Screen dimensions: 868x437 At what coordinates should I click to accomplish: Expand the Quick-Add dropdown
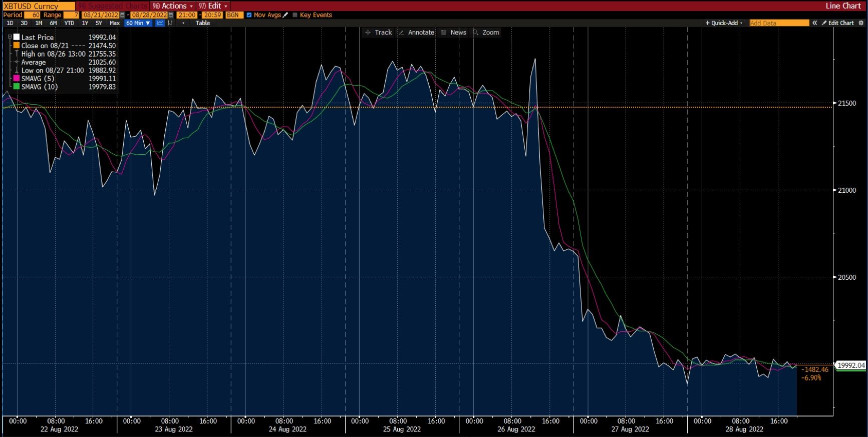pyautogui.click(x=724, y=23)
